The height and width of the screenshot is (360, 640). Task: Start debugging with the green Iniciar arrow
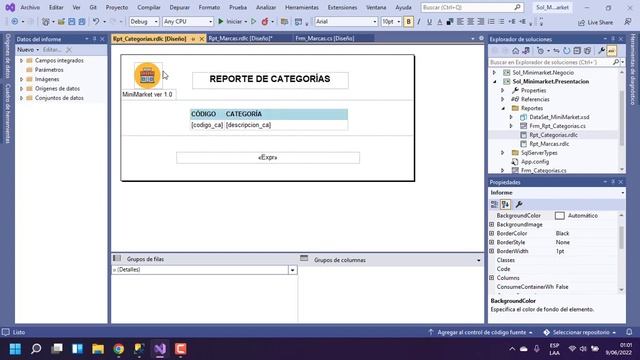pyautogui.click(x=221, y=22)
